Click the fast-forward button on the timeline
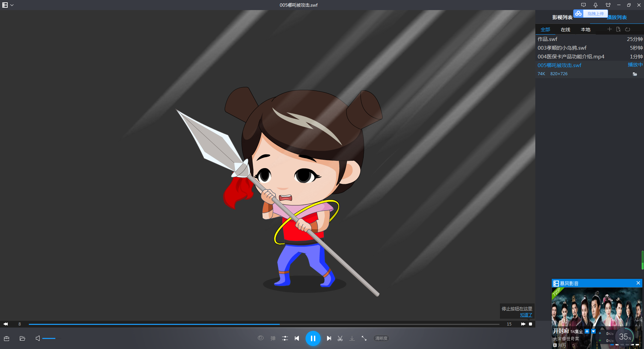This screenshot has width=644, height=349. (523, 324)
